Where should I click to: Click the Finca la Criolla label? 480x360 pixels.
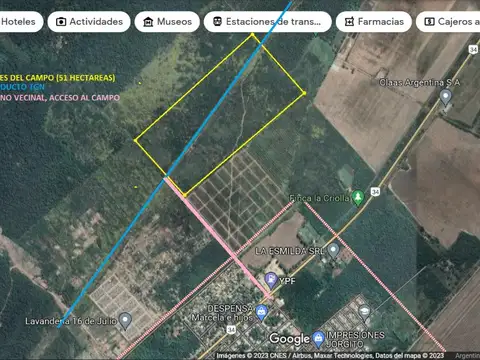tap(319, 198)
